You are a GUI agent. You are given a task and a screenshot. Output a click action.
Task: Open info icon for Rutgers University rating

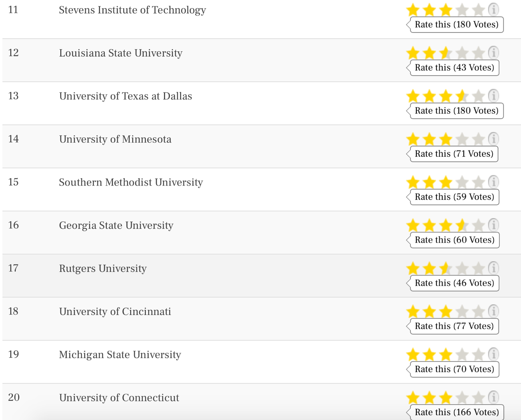pyautogui.click(x=493, y=268)
